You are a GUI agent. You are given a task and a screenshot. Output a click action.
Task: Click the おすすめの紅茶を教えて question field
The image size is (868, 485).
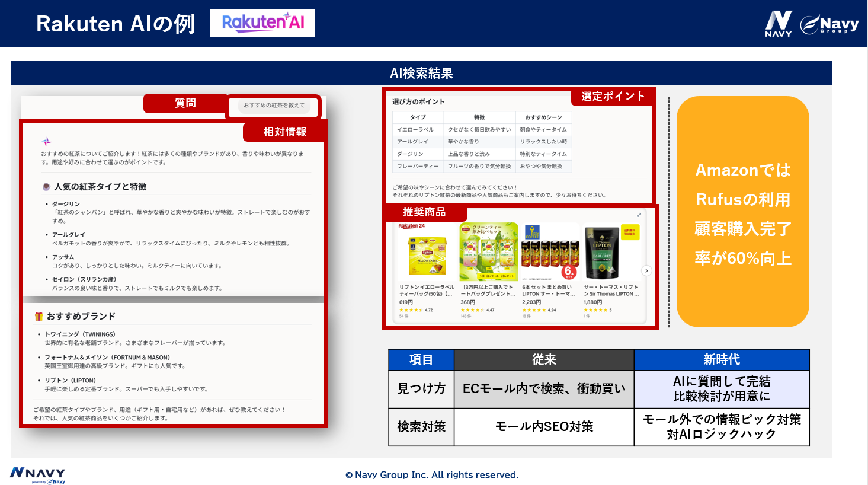274,106
